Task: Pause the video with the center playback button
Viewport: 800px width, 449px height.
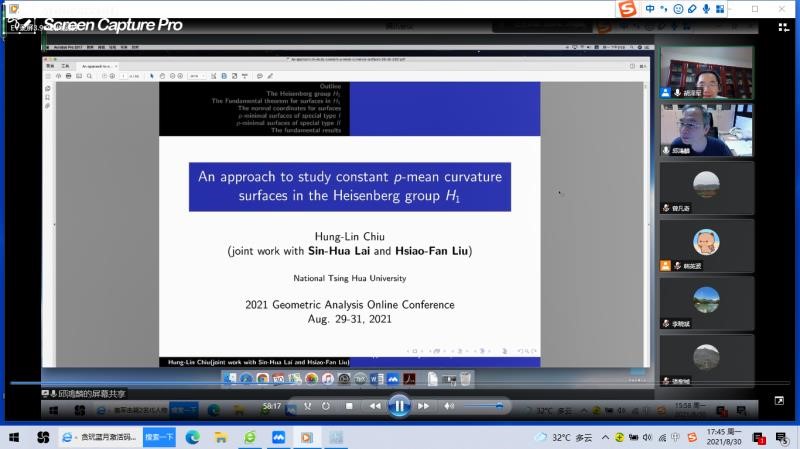Action: 398,405
